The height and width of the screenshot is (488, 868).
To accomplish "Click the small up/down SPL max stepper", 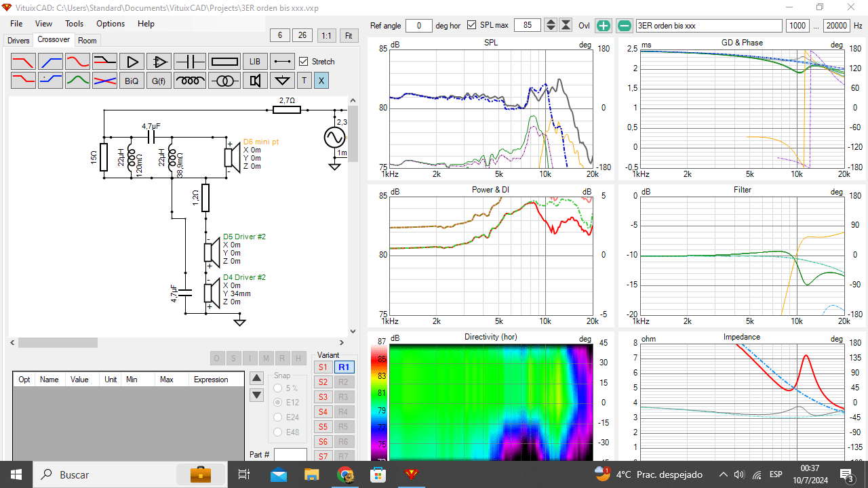I will tap(551, 25).
